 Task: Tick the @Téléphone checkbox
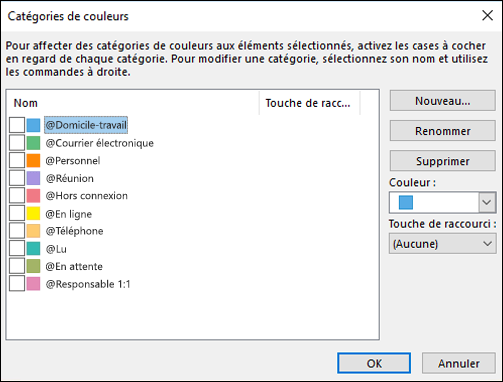17,231
